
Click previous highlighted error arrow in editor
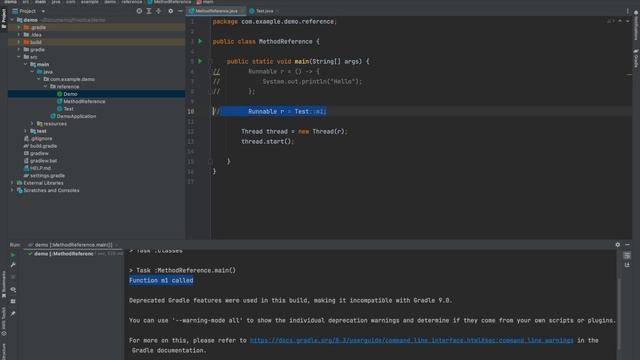pos(620,21)
